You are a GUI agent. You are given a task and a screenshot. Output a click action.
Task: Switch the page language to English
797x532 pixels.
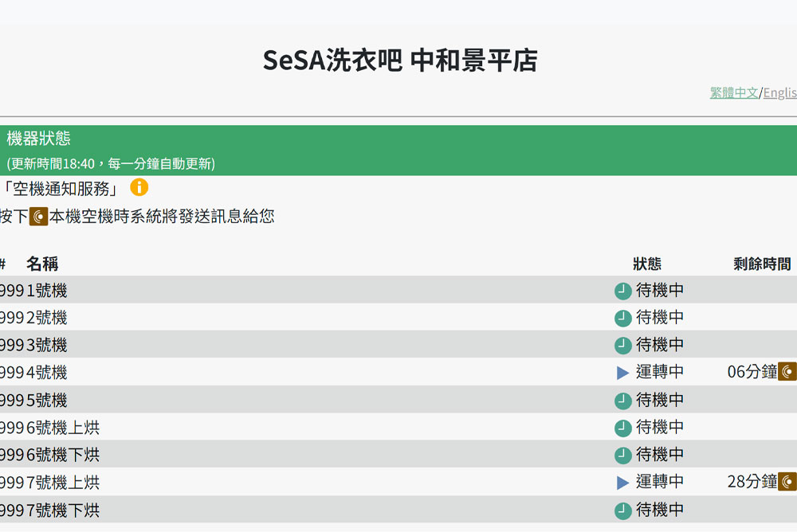pyautogui.click(x=782, y=92)
